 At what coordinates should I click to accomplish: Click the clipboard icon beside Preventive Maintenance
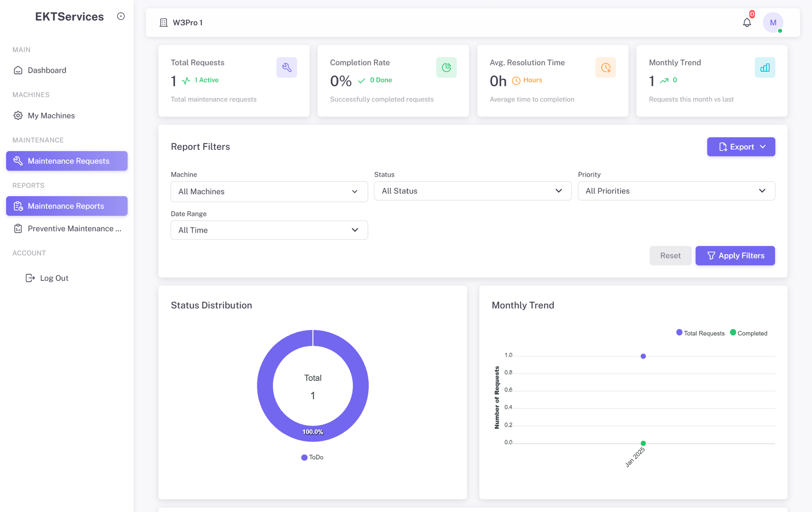[18, 229]
